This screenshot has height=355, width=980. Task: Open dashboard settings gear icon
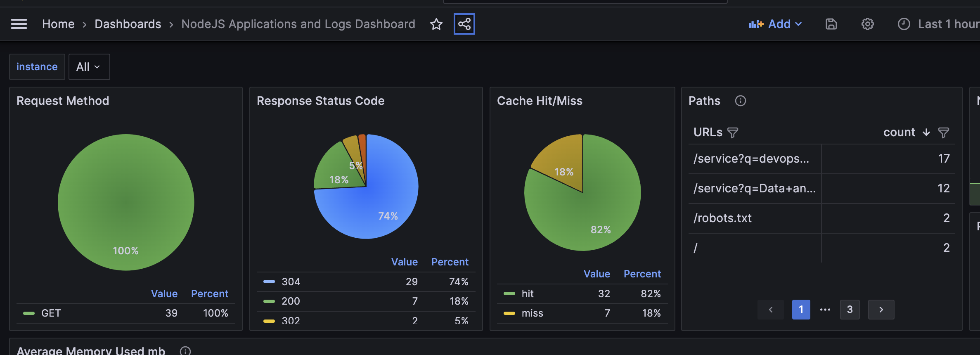point(868,24)
